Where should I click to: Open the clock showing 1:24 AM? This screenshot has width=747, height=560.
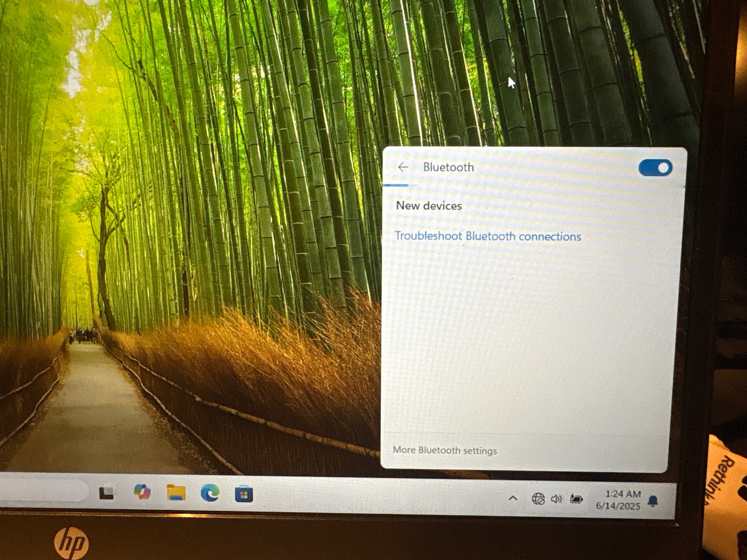tap(618, 500)
